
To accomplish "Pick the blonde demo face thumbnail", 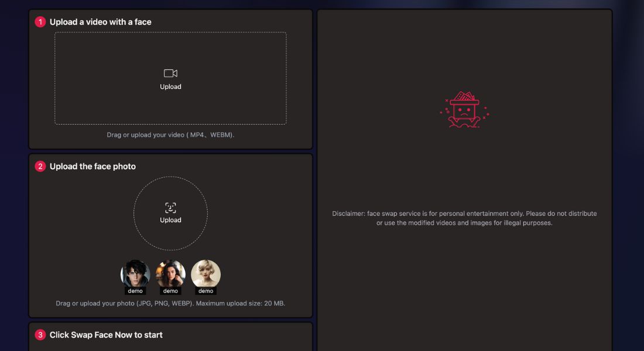I will pos(205,273).
